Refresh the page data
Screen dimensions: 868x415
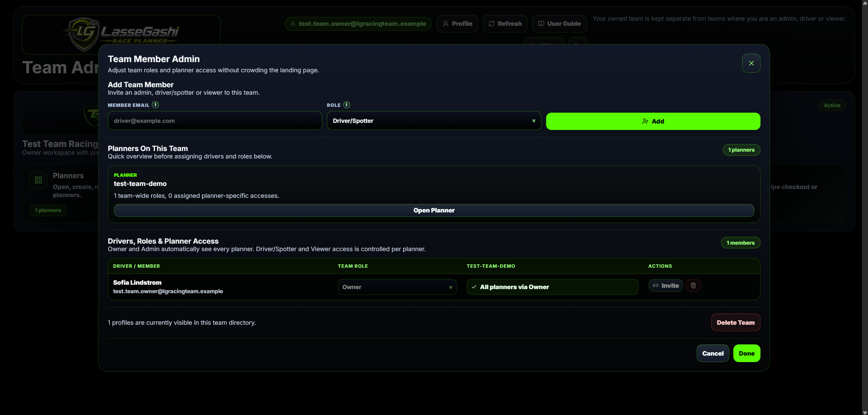505,24
